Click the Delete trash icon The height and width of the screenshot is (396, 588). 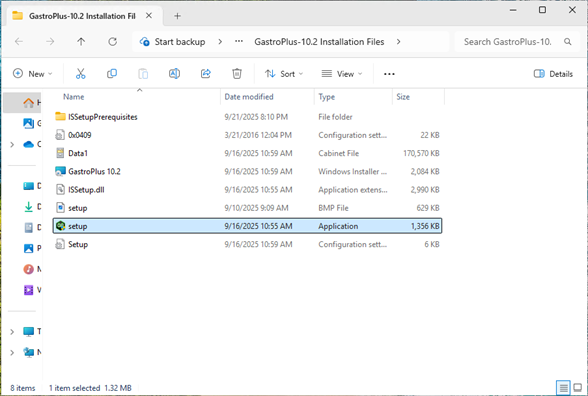[x=237, y=74]
